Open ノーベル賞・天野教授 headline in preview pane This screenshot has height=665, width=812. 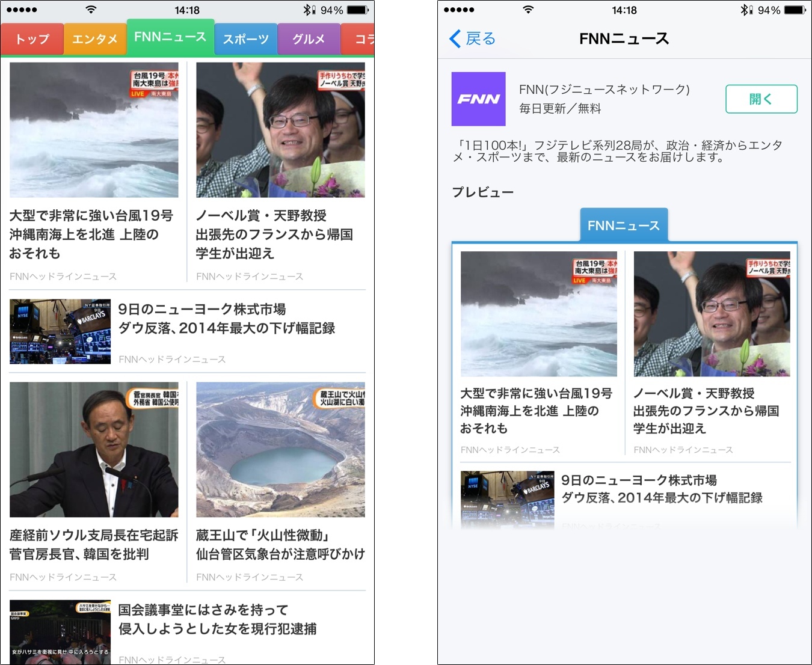(x=706, y=411)
